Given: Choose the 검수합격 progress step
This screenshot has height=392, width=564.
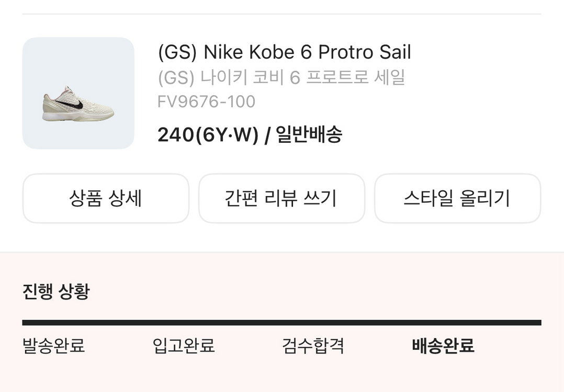Looking at the screenshot, I should coord(313,346).
